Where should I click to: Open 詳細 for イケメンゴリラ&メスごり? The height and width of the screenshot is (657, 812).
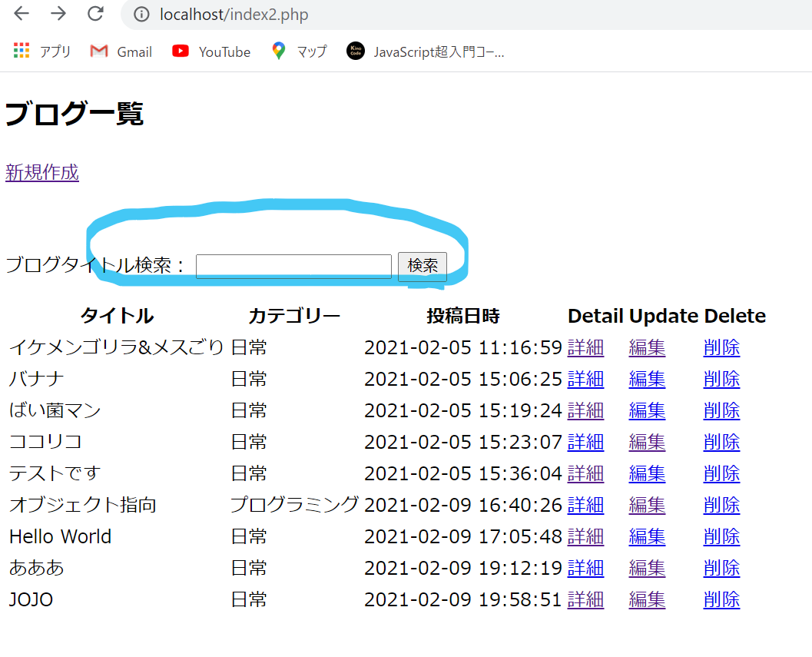(x=585, y=347)
